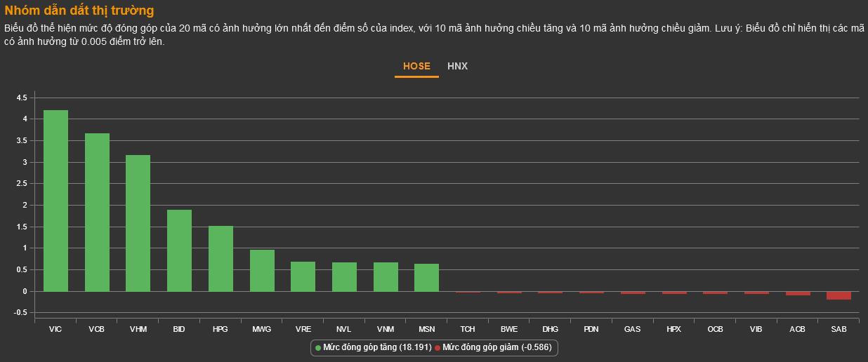Click the VNM green bar
This screenshot has width=868, height=362.
point(386,276)
